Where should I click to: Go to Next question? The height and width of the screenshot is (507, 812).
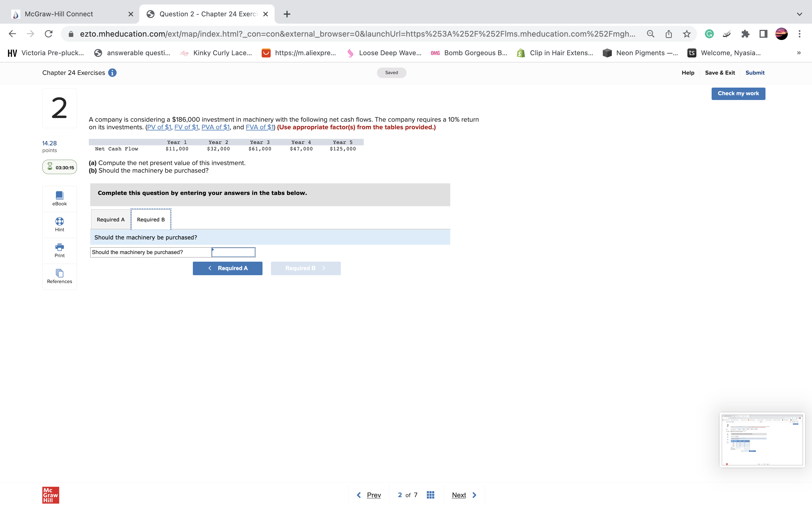tap(464, 495)
